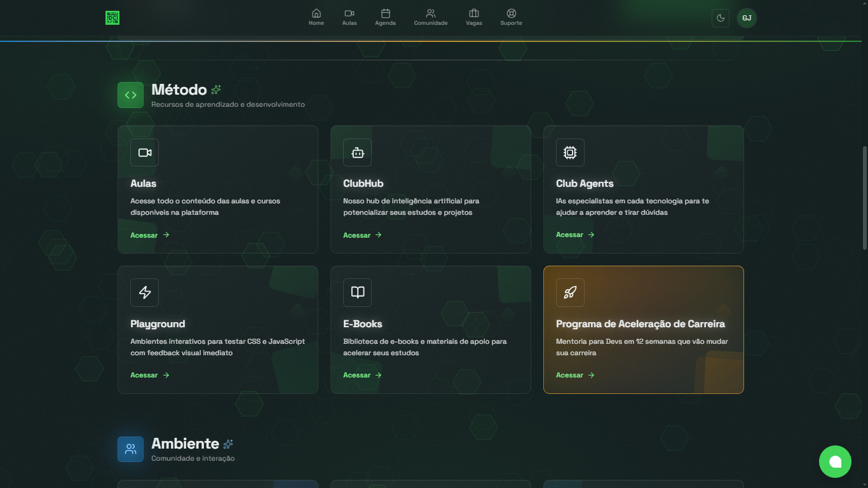Viewport: 868px width, 488px height.
Task: Select the Aulas card title
Action: pos(144,184)
